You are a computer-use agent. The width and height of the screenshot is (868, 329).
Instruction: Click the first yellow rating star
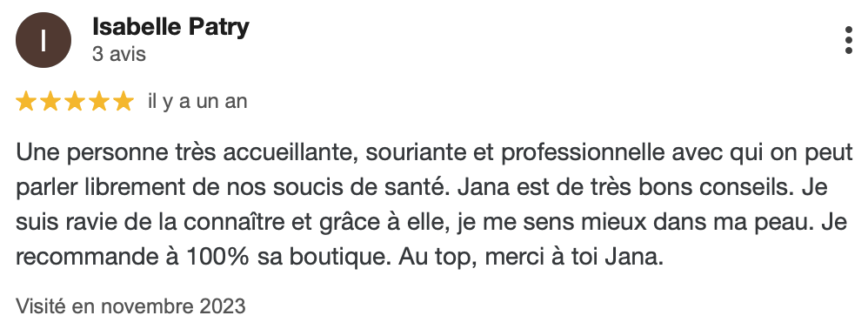click(x=25, y=102)
